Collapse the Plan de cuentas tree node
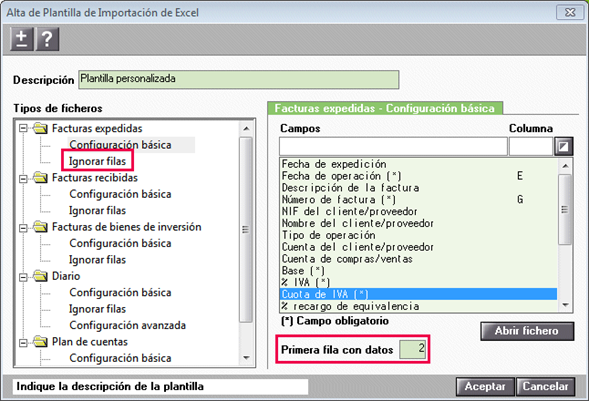The image size is (589, 401). (x=23, y=342)
